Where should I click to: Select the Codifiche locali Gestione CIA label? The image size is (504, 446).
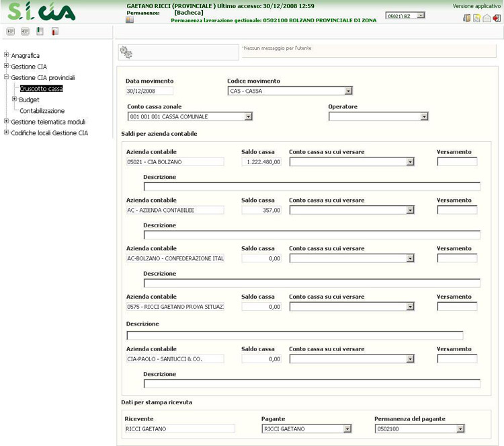(x=50, y=133)
